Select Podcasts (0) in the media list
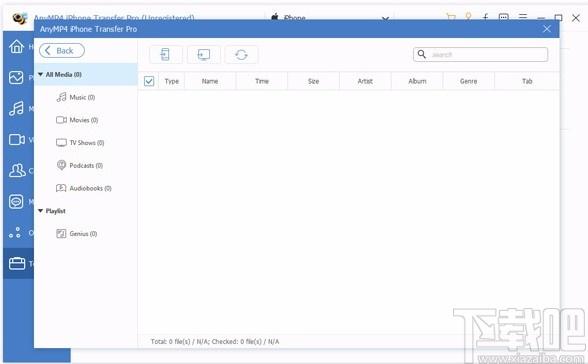Screen dimensions: 588x364 point(80,165)
